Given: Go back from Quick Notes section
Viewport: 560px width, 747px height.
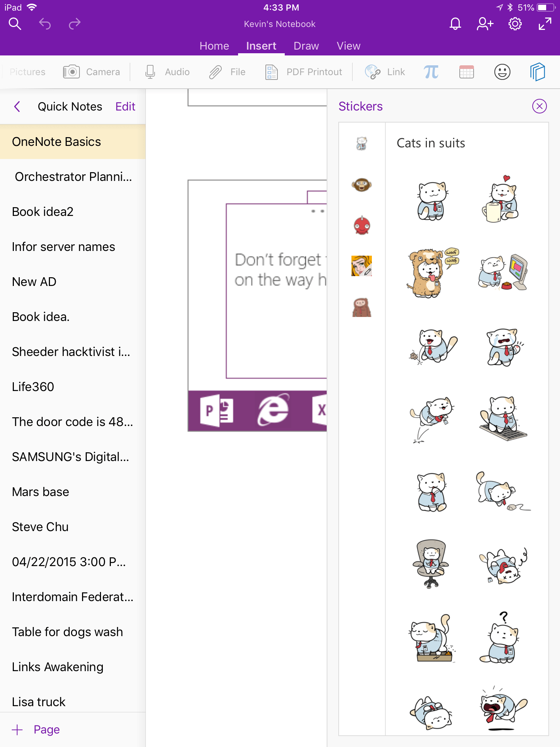Looking at the screenshot, I should (17, 107).
